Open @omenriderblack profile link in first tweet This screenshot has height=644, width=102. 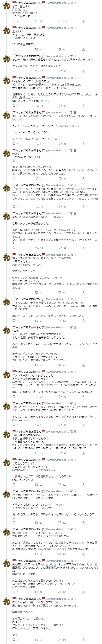click(56, 3)
